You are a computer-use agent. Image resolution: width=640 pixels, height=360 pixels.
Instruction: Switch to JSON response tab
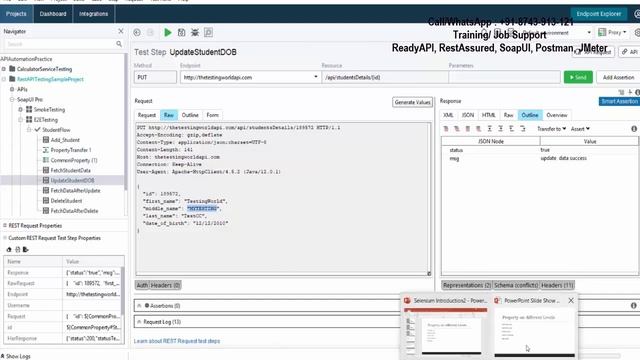point(468,115)
